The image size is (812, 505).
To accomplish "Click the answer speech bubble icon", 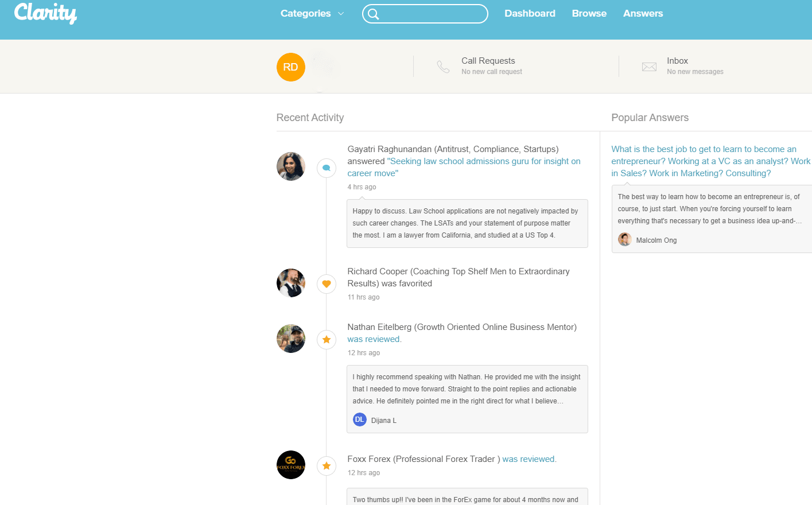I will pos(327,168).
